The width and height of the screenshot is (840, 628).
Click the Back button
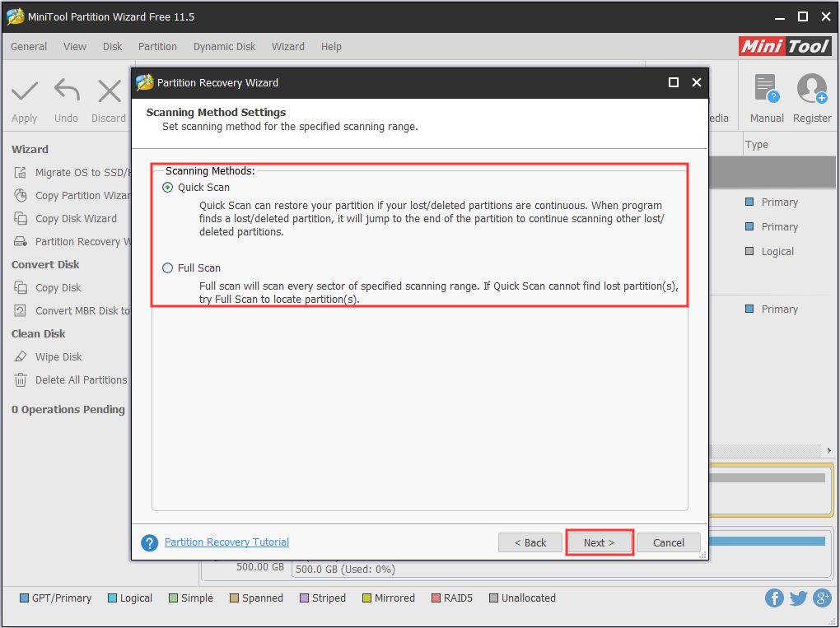(530, 542)
